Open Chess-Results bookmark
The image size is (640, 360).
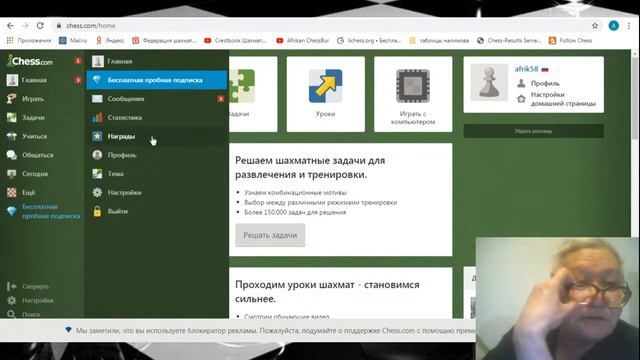point(509,40)
